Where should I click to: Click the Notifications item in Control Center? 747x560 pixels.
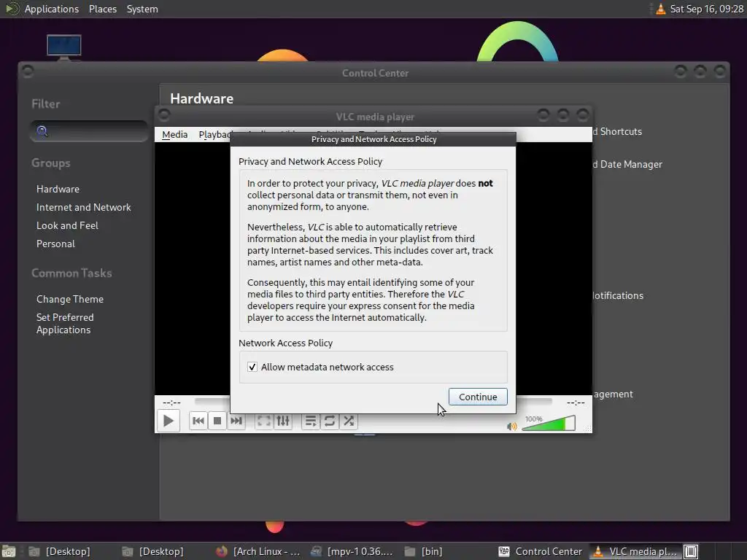click(x=618, y=295)
